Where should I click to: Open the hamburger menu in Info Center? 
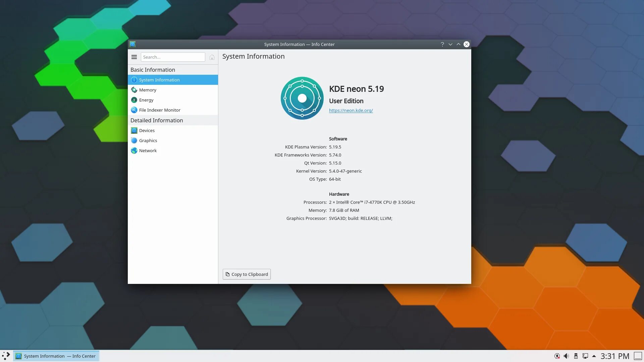pyautogui.click(x=134, y=57)
